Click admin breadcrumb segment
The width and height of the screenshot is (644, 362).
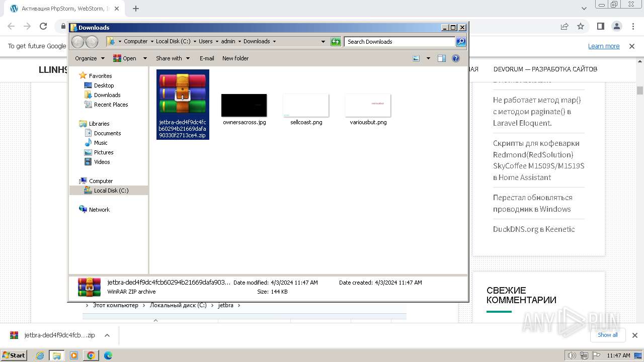(x=228, y=42)
